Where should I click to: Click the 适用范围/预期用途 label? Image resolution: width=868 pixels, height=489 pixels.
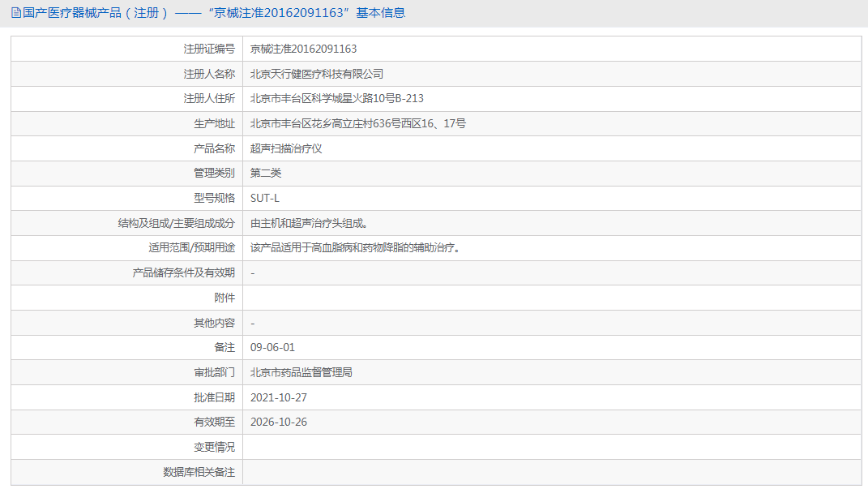(x=191, y=247)
